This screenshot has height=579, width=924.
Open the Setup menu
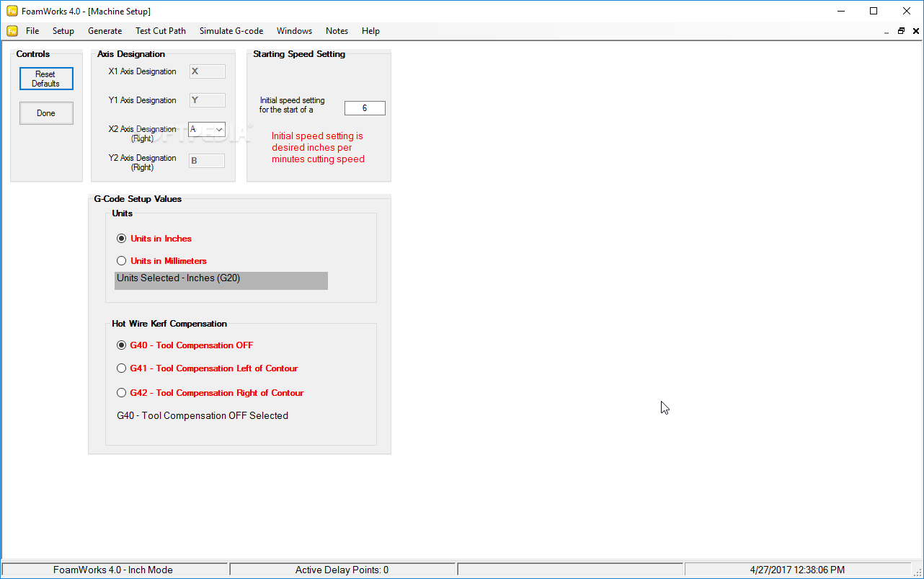click(x=63, y=31)
